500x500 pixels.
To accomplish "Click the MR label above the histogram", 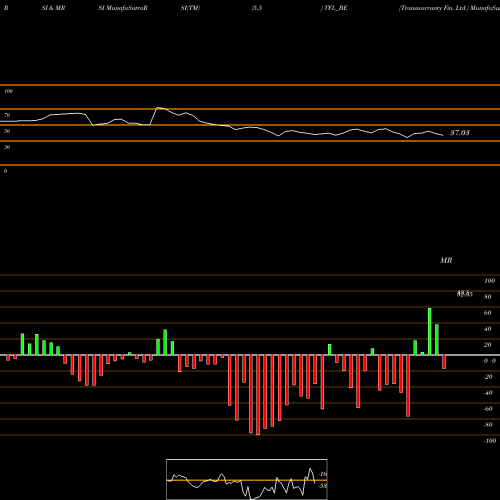I will click(x=446, y=260).
